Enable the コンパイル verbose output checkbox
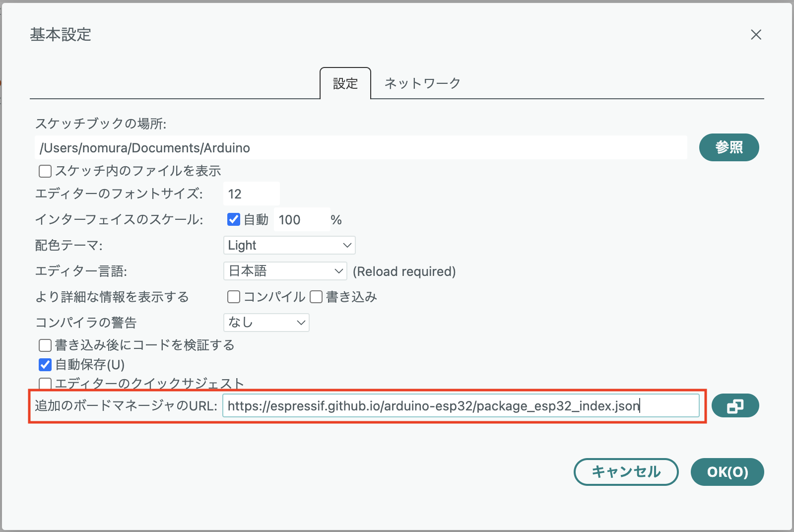This screenshot has height=532, width=794. 234,297
